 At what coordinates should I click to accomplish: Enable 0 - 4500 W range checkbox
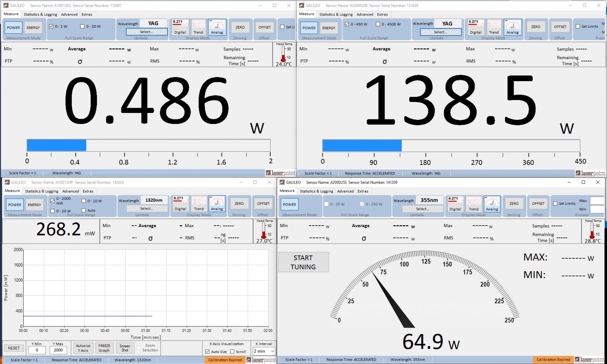(378, 24)
